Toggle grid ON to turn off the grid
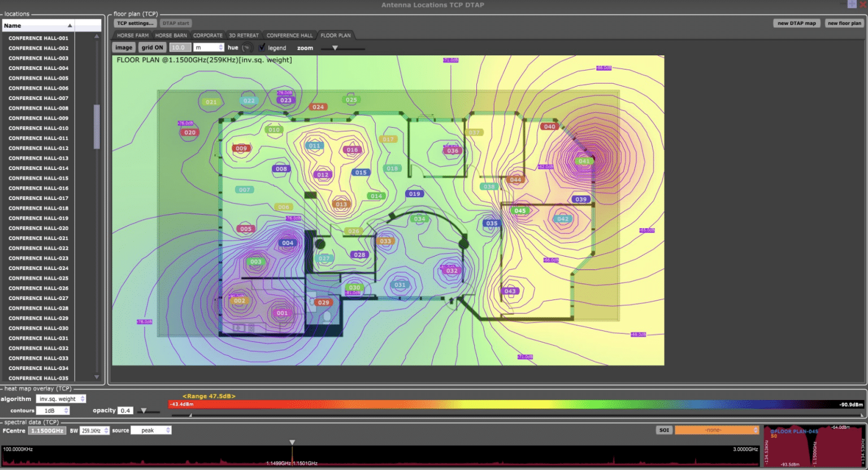The height and width of the screenshot is (470, 868). (x=152, y=47)
